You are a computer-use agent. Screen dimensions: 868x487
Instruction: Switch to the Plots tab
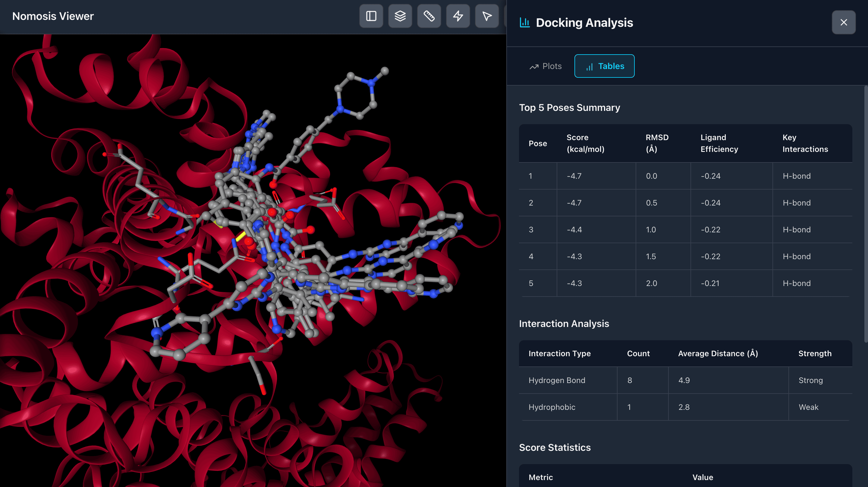click(x=546, y=66)
